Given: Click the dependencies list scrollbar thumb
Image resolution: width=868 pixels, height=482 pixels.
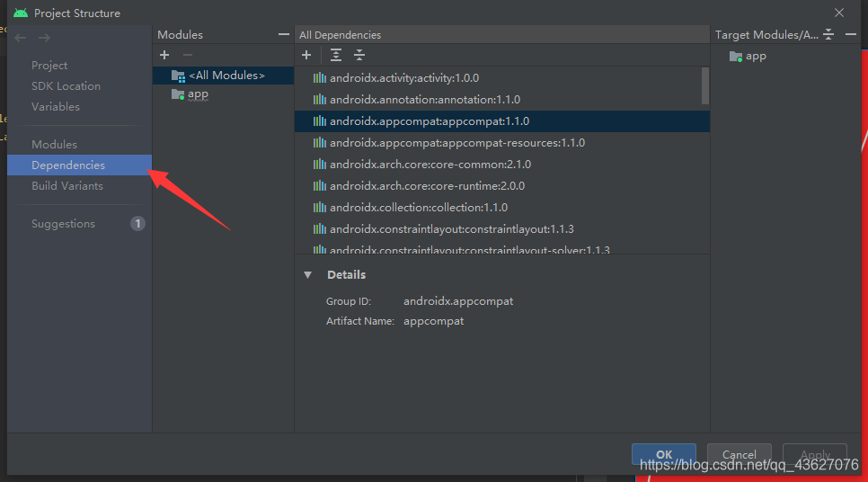Looking at the screenshot, I should [x=704, y=85].
